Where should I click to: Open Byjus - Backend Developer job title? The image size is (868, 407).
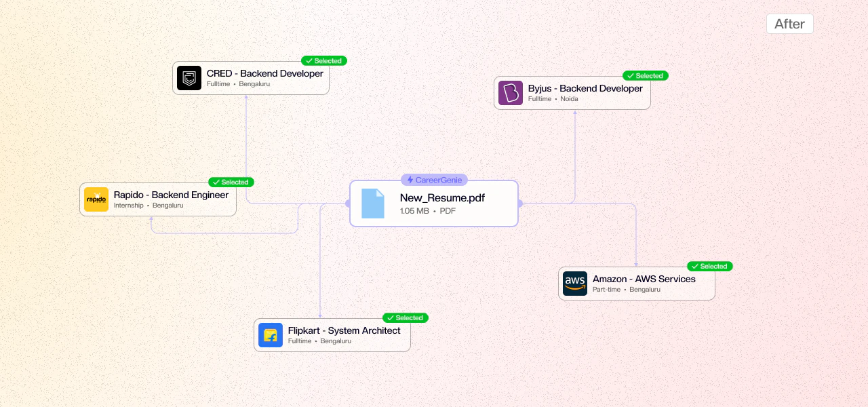click(585, 88)
